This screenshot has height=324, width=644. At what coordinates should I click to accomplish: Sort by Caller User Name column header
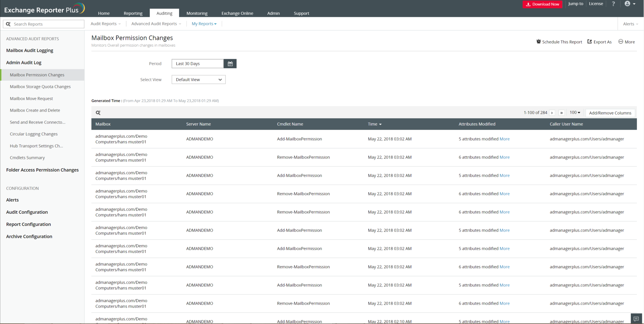[566, 124]
